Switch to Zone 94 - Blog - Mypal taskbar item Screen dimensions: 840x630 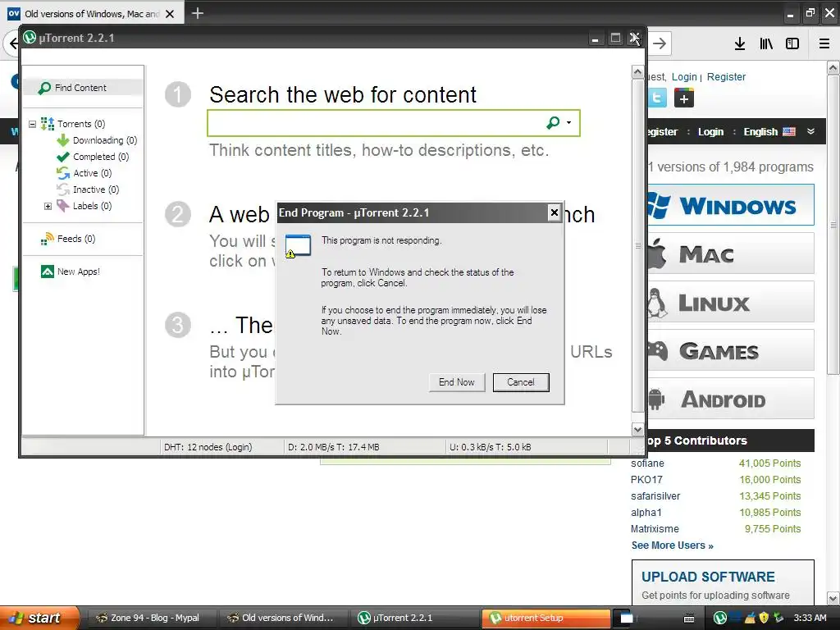point(150,618)
